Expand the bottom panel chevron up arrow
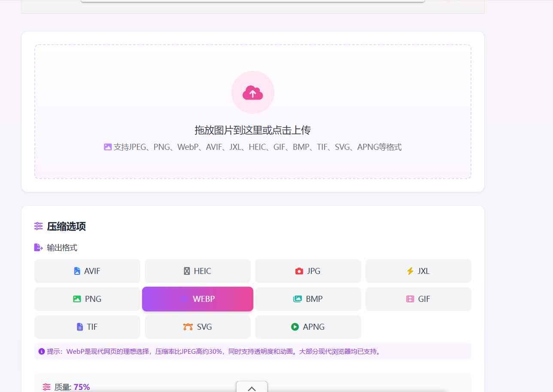Image resolution: width=553 pixels, height=392 pixels. click(252, 388)
